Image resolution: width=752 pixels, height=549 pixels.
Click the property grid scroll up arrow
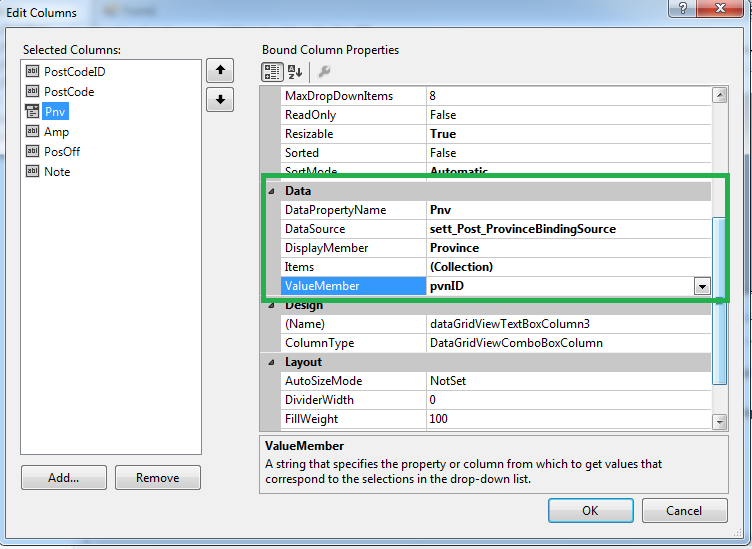719,95
